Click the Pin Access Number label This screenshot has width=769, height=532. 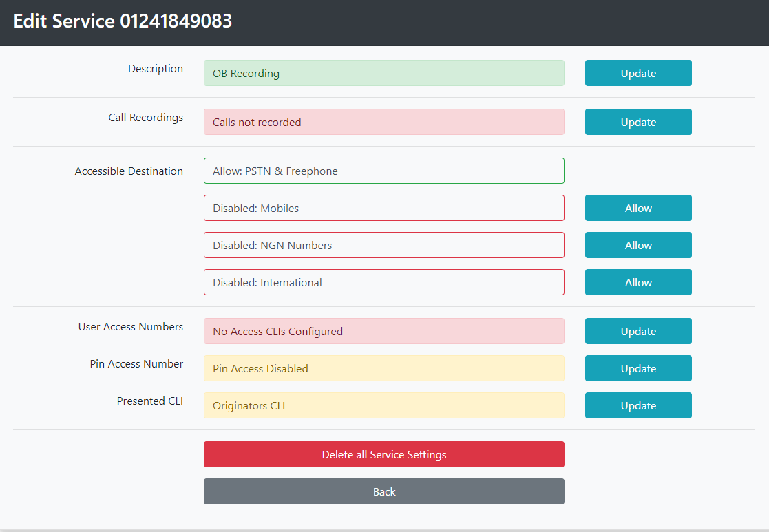pyautogui.click(x=136, y=364)
